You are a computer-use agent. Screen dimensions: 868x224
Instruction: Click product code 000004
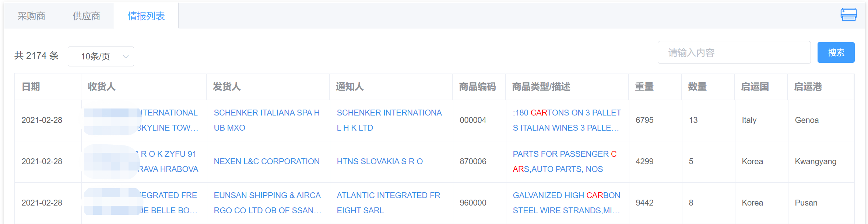click(x=473, y=120)
